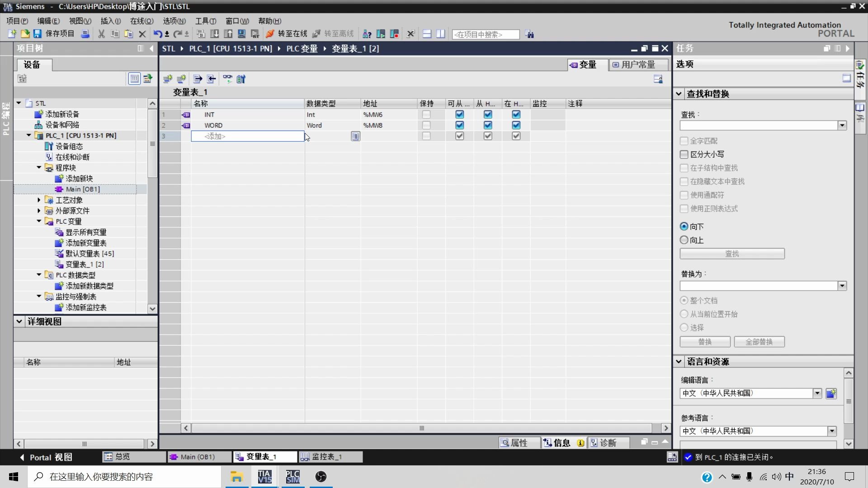Click the define new tag icon

pyautogui.click(x=169, y=78)
